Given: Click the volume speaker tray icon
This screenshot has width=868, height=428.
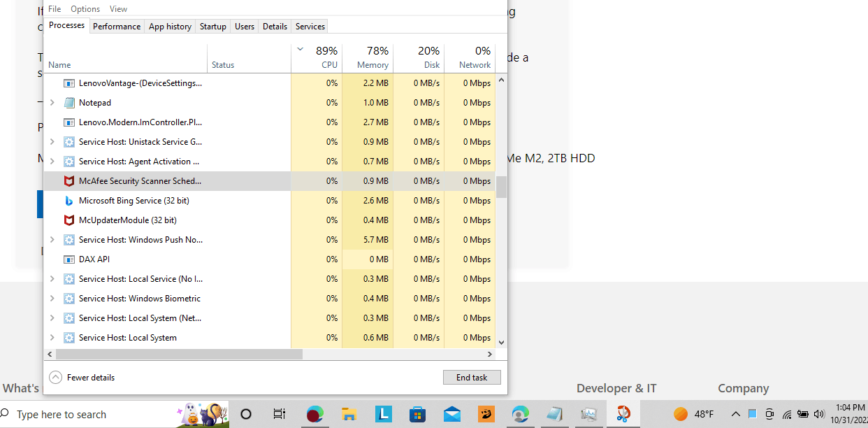Looking at the screenshot, I should [819, 414].
